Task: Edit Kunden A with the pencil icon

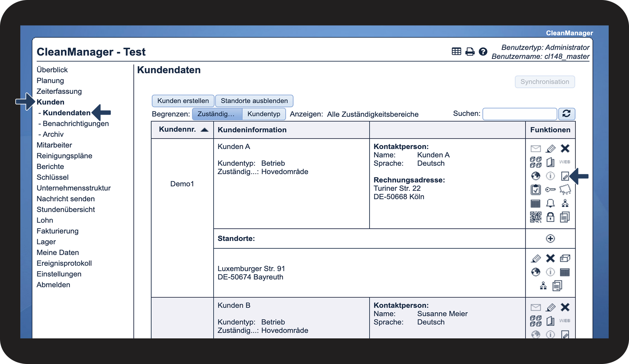Action: coord(550,148)
